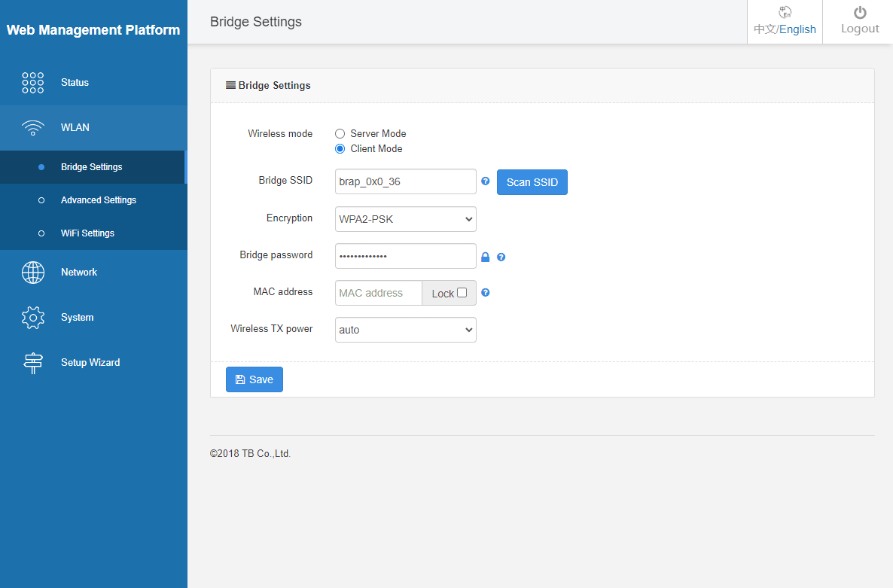Select the Client Mode radio button

pyautogui.click(x=340, y=148)
